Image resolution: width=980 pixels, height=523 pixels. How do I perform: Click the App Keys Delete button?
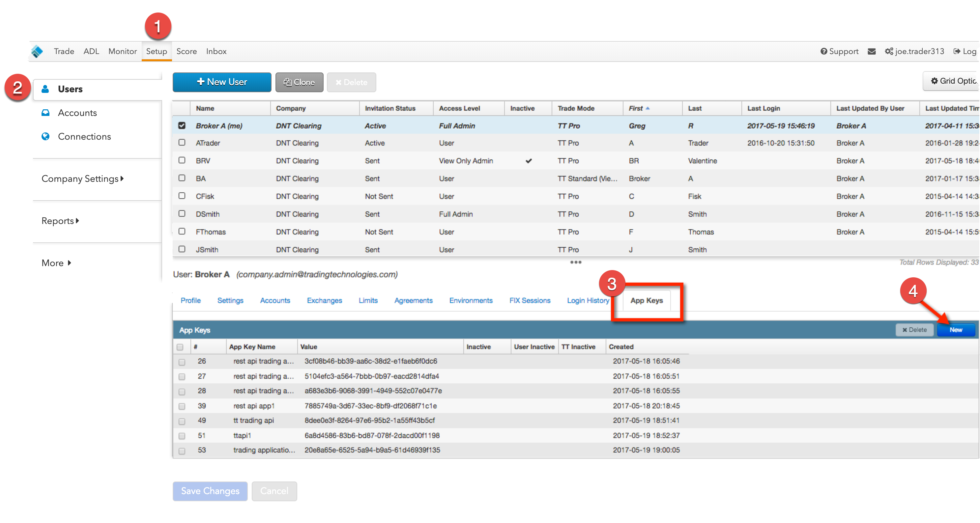[914, 330]
